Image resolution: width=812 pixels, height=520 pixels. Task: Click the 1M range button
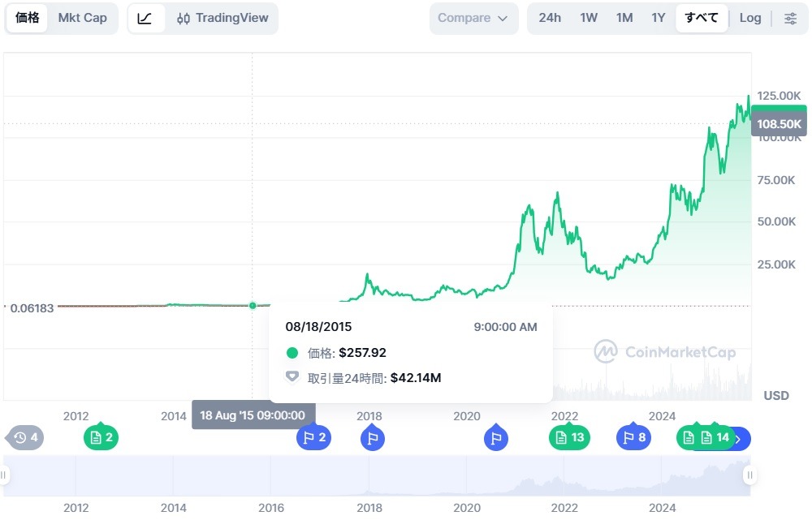click(x=624, y=17)
